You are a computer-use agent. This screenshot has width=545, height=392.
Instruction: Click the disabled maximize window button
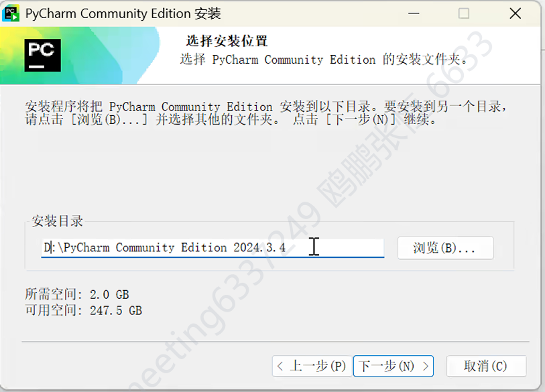(x=464, y=13)
